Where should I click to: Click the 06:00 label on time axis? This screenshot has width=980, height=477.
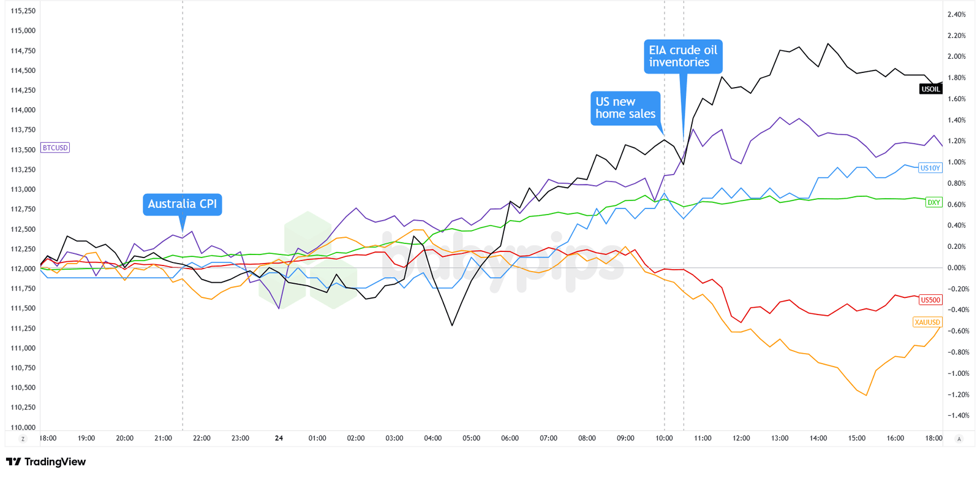510,438
